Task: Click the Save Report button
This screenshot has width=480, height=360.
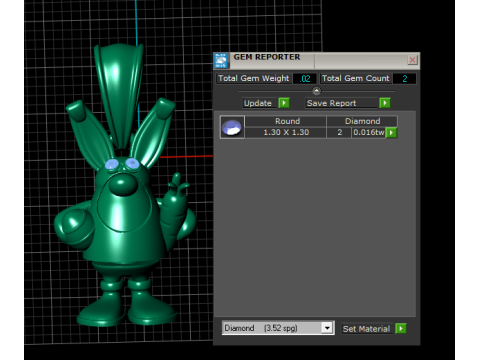Action: tap(341, 103)
